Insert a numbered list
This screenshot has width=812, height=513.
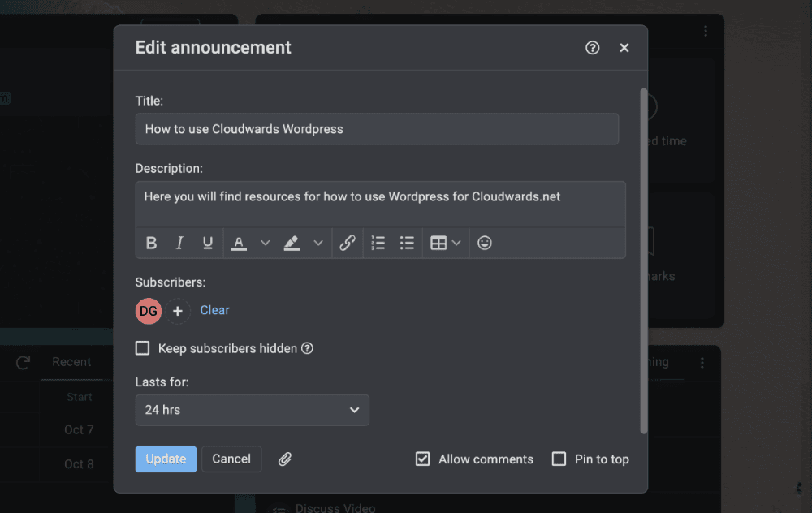click(x=378, y=243)
